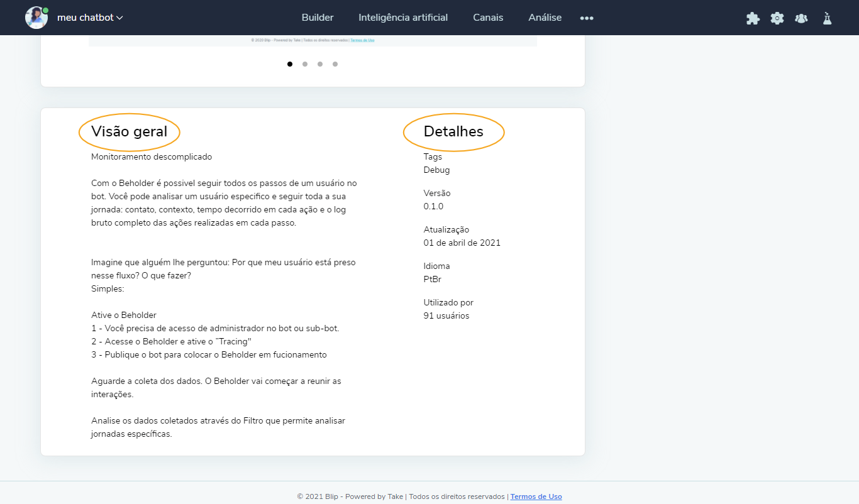Click the 'Monitoramento descomplicado' subtitle

[x=152, y=156]
